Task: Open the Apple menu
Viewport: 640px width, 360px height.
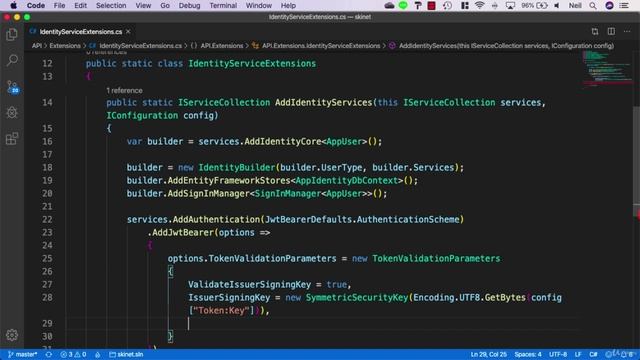Action: 13,6
